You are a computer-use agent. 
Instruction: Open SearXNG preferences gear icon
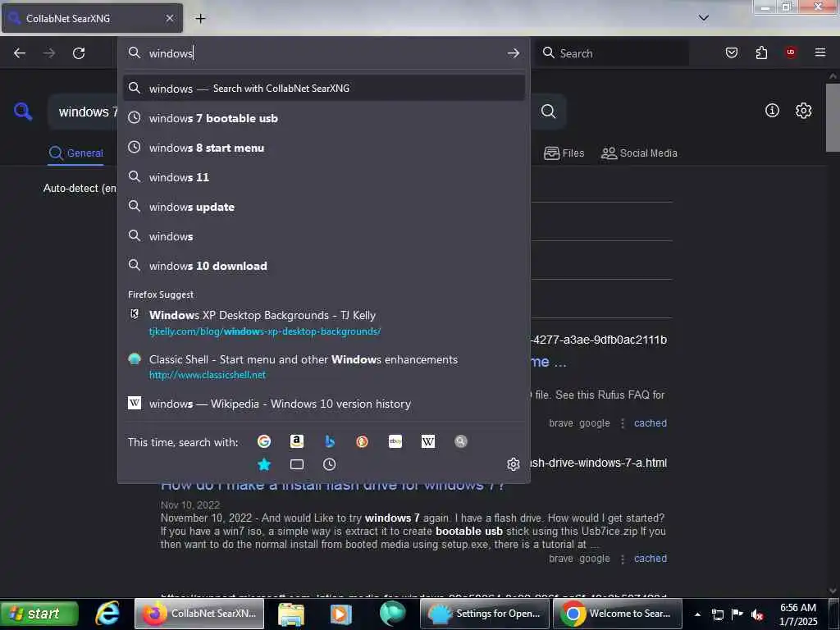tap(803, 111)
